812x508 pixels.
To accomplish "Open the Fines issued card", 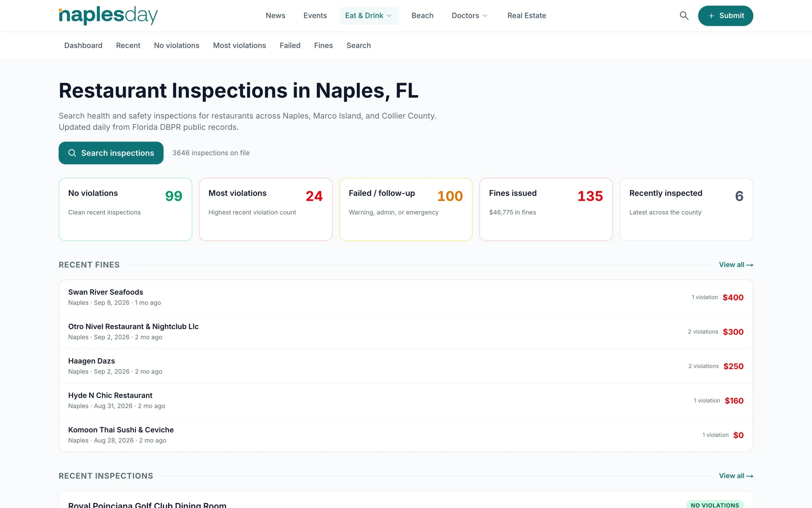I will tap(546, 209).
